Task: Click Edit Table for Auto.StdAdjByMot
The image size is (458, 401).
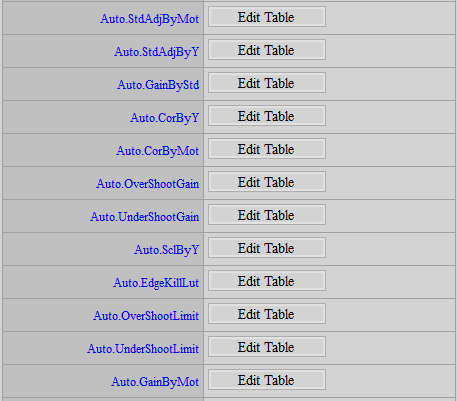Action: pos(267,17)
